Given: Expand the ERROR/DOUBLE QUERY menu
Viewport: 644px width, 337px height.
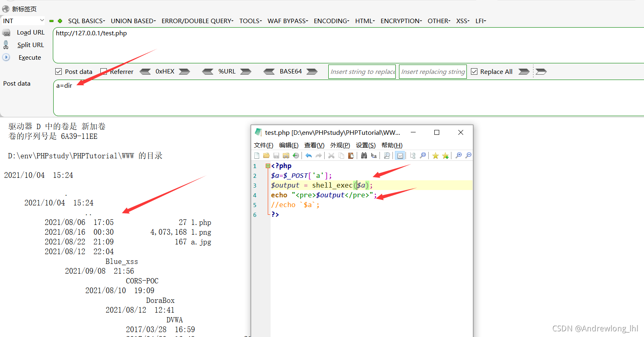Looking at the screenshot, I should pyautogui.click(x=197, y=21).
